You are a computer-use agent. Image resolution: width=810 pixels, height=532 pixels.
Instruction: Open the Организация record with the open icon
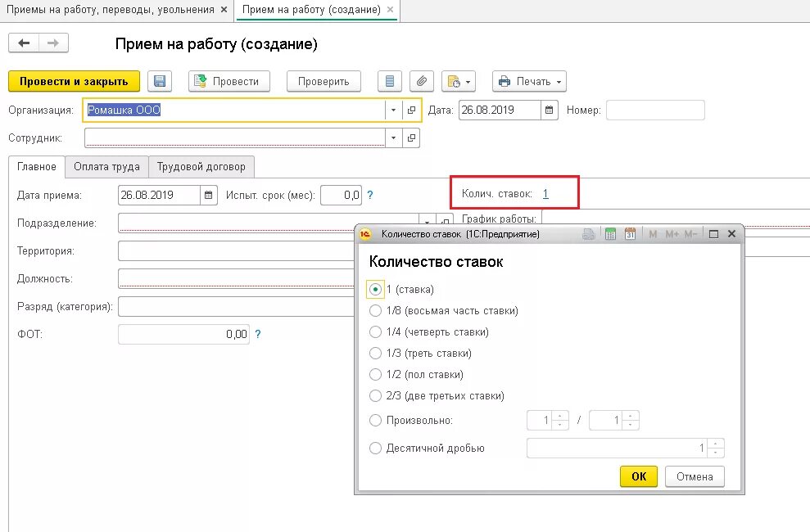click(411, 110)
